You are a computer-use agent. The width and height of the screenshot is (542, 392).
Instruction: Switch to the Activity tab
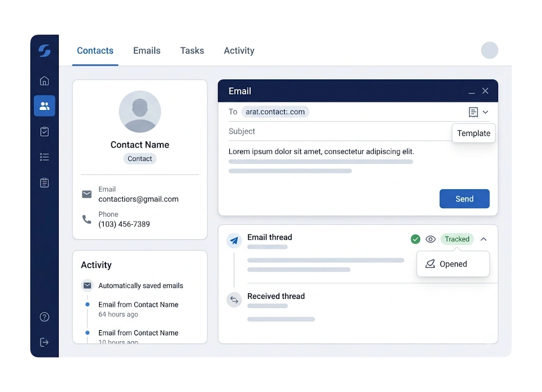click(239, 50)
